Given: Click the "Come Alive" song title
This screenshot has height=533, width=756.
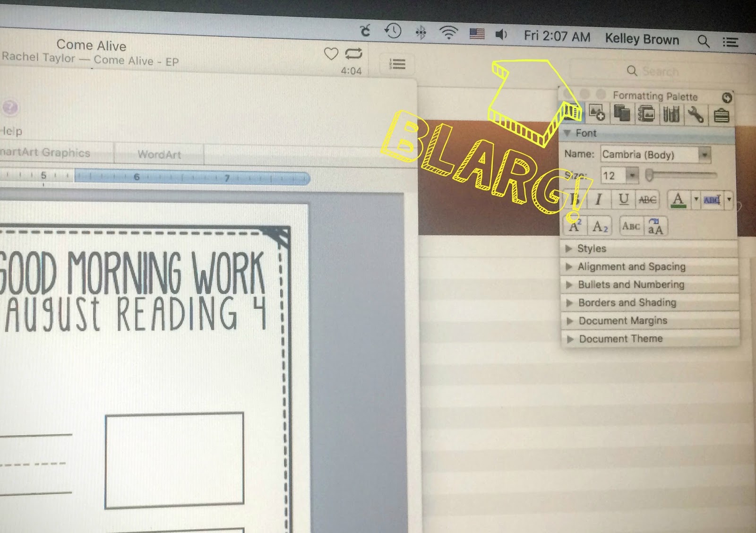Looking at the screenshot, I should tap(92, 45).
